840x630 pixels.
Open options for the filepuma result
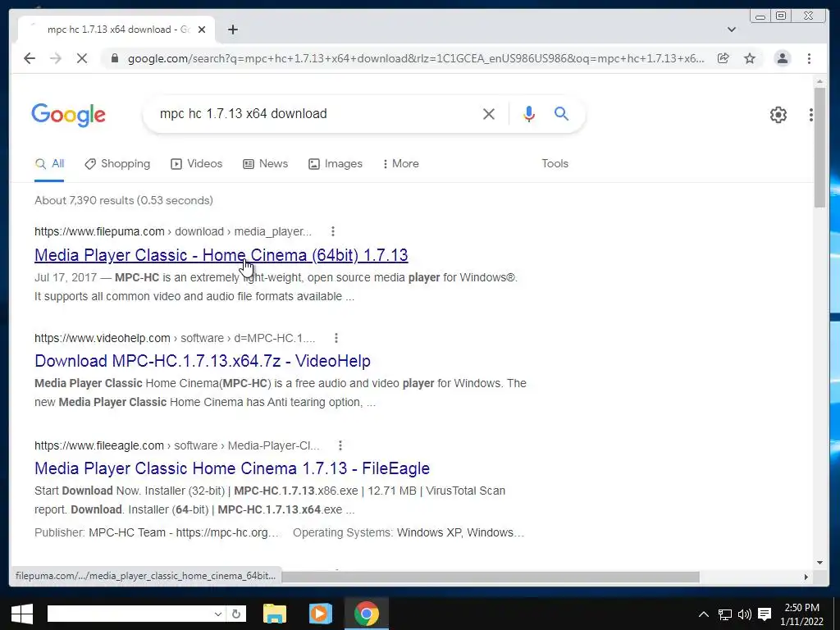(333, 231)
